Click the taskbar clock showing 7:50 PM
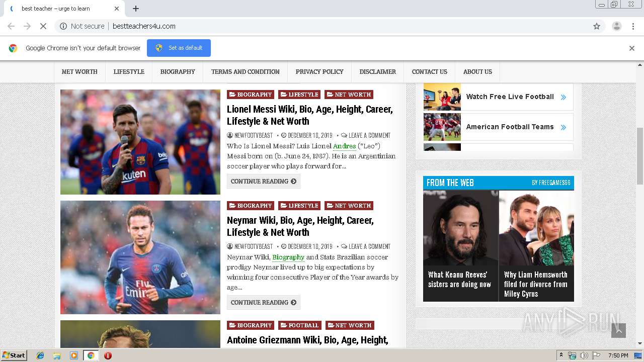 coord(618,355)
